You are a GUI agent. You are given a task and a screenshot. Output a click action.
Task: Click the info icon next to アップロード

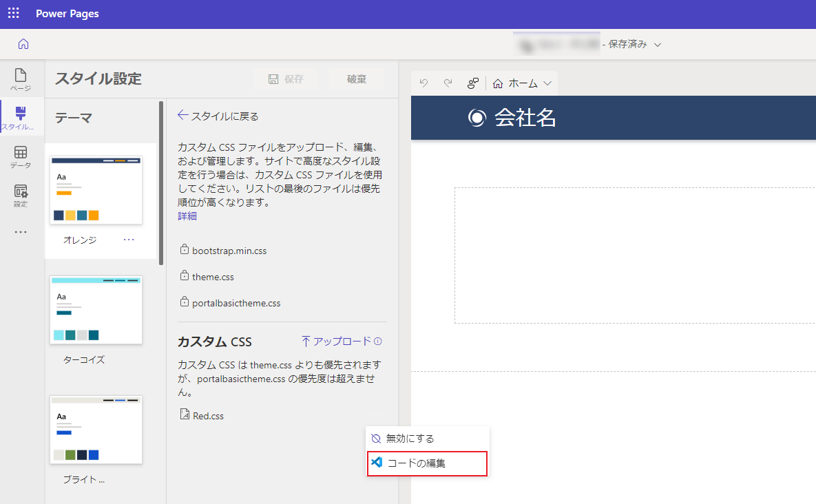tap(378, 342)
